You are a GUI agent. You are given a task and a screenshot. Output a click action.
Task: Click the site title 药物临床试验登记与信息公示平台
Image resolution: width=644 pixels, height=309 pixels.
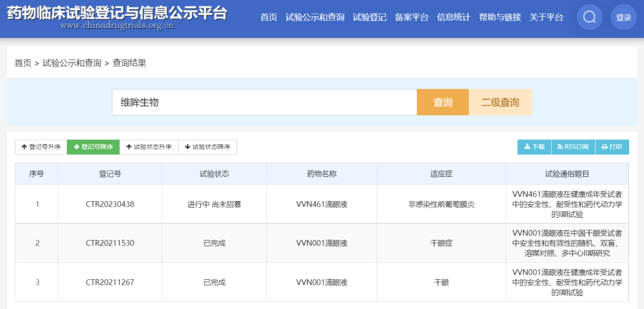click(x=117, y=13)
